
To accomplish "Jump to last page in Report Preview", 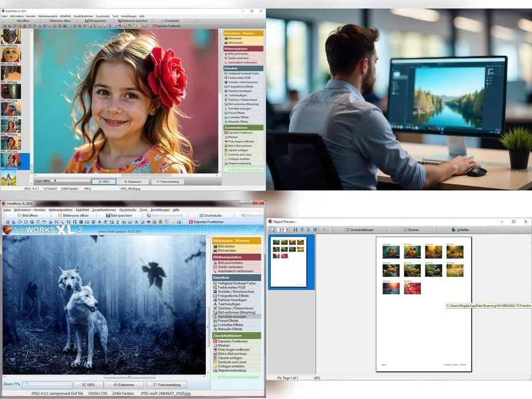I will (315, 229).
